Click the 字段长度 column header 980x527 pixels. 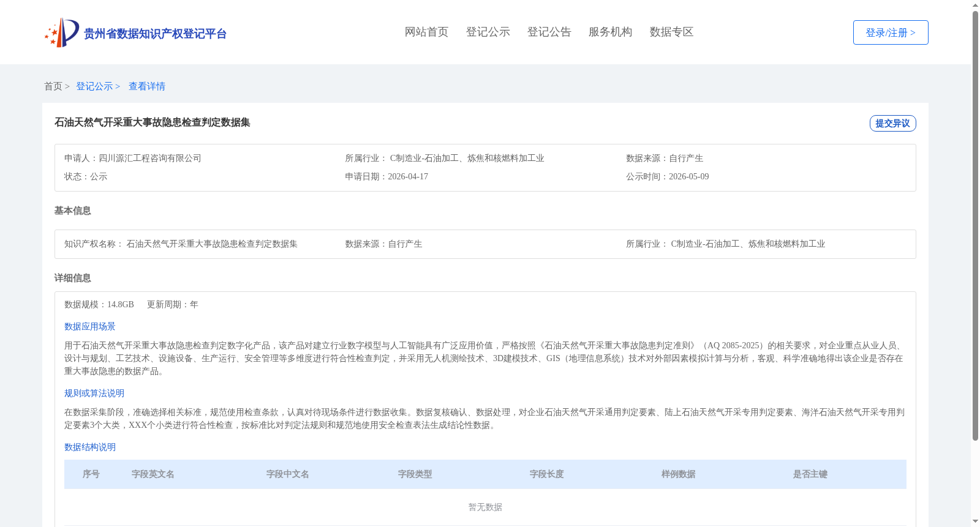click(x=547, y=474)
